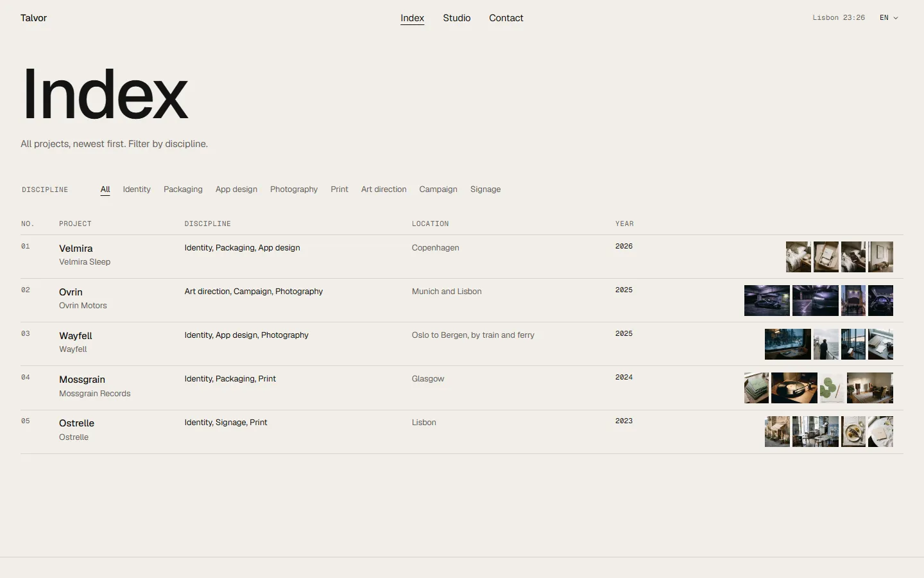This screenshot has width=924, height=578.
Task: Filter projects by Identity
Action: [137, 189]
